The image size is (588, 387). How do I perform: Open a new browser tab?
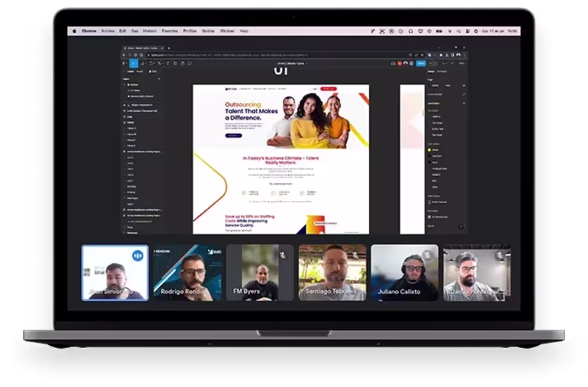[169, 48]
